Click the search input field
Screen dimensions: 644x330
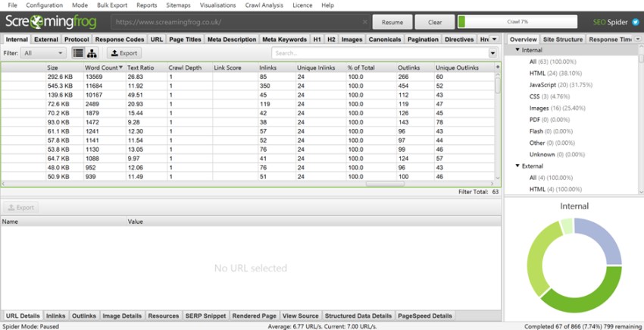coord(379,53)
